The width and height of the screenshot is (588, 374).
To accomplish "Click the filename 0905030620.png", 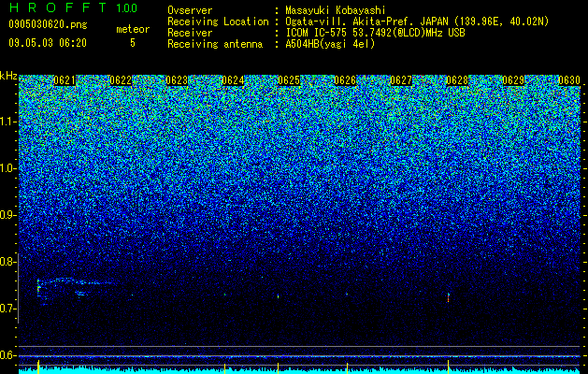I will tap(48, 24).
